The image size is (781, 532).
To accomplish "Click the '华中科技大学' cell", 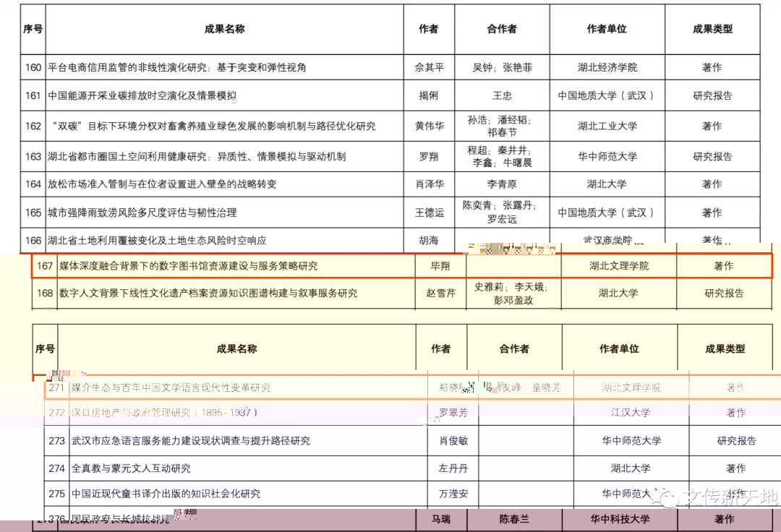I will click(620, 519).
